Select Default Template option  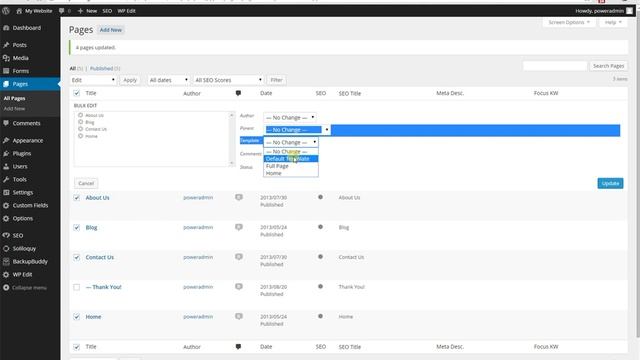pyautogui.click(x=291, y=159)
